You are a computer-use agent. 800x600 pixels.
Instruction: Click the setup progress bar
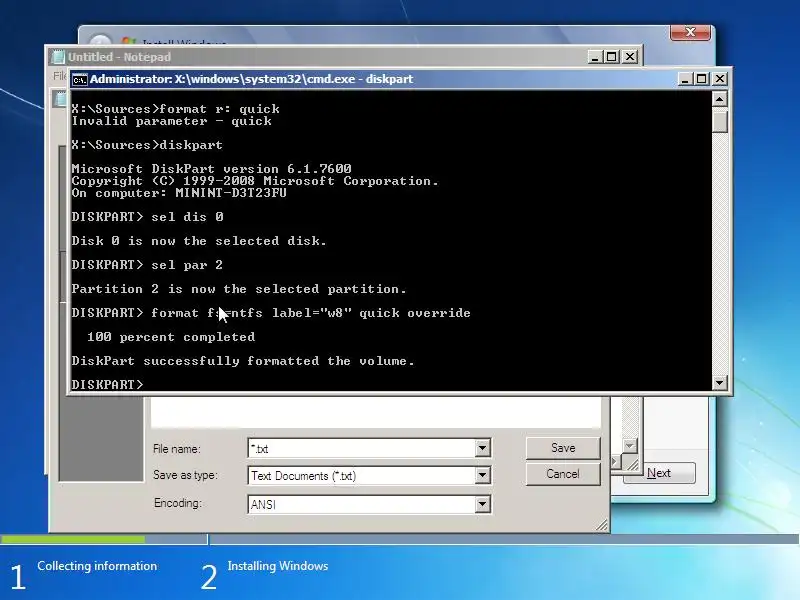tap(400, 539)
